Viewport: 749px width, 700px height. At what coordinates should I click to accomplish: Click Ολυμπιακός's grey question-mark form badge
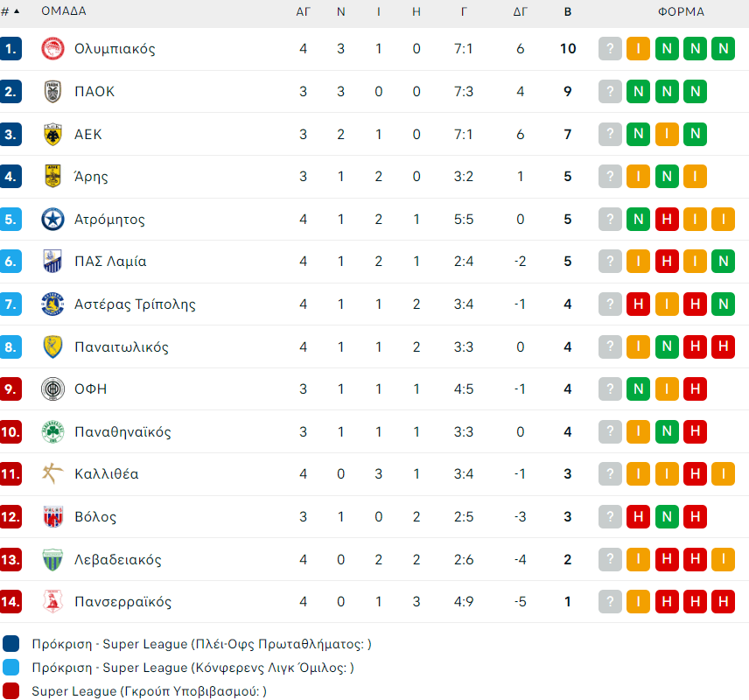pos(610,49)
